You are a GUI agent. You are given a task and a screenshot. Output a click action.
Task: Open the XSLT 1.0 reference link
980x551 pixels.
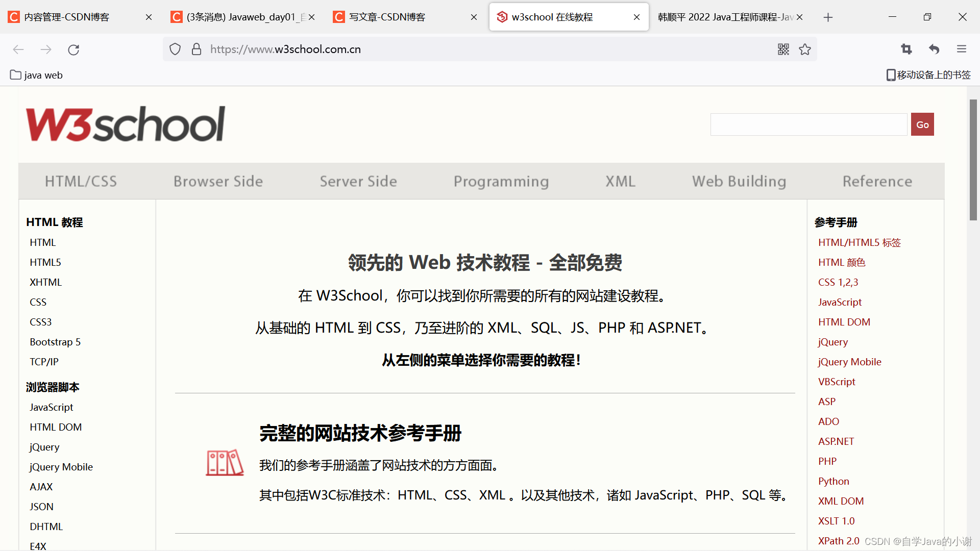click(836, 521)
